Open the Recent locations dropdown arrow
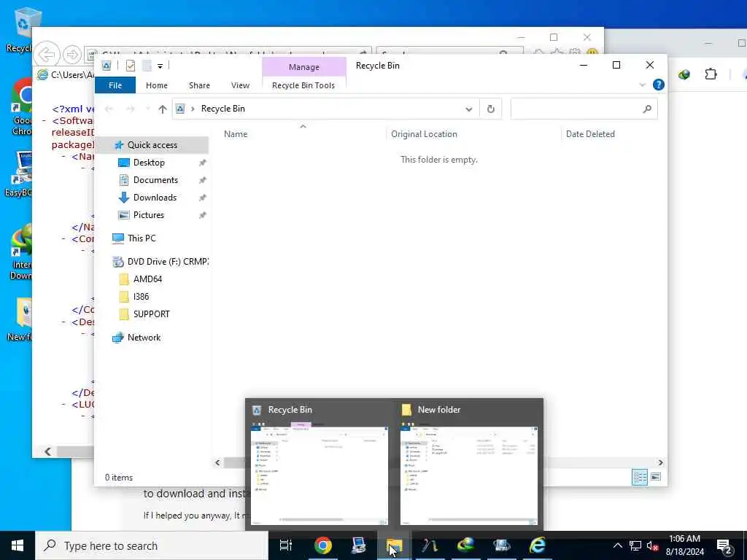The image size is (747, 560). [x=147, y=109]
